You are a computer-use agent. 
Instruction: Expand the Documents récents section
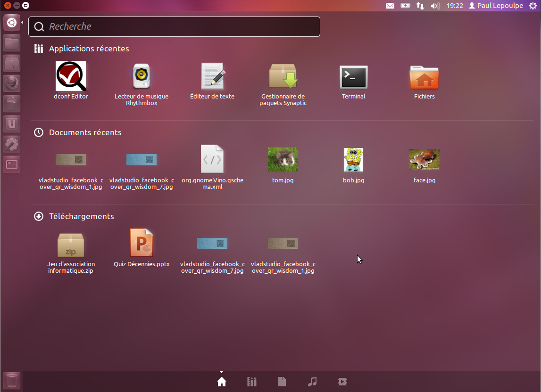85,132
